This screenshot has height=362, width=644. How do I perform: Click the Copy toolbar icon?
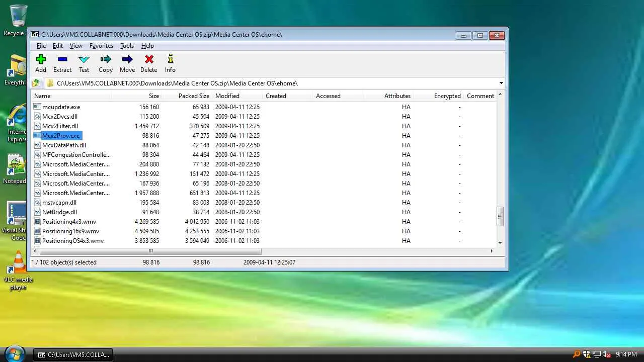point(106,60)
